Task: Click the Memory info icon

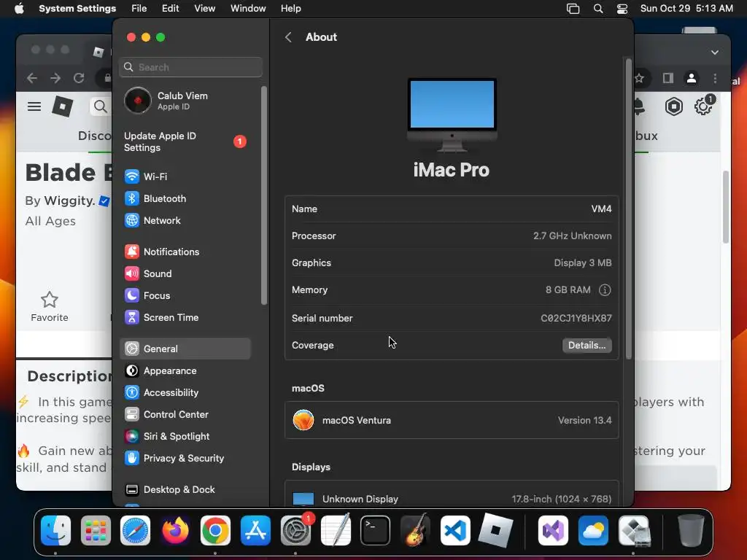Action: coord(605,290)
